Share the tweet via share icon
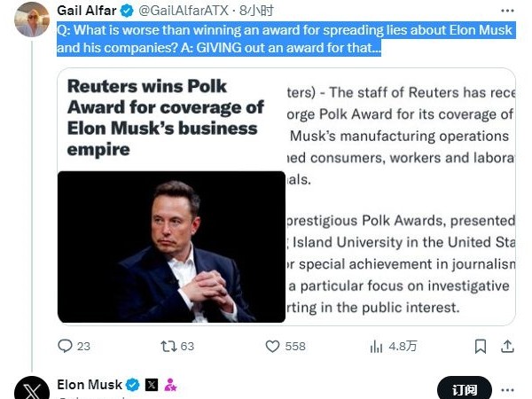This screenshot has height=399, width=532. click(508, 346)
